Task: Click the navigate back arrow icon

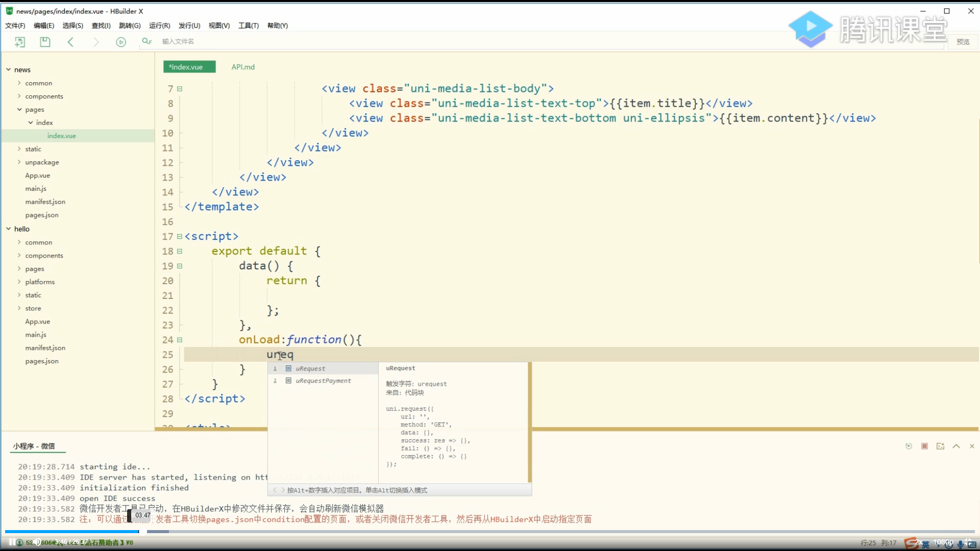Action: 70,42
